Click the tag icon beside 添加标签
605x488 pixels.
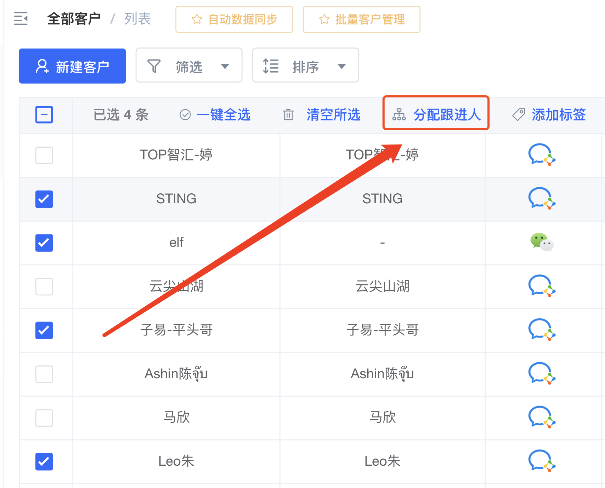click(x=519, y=115)
